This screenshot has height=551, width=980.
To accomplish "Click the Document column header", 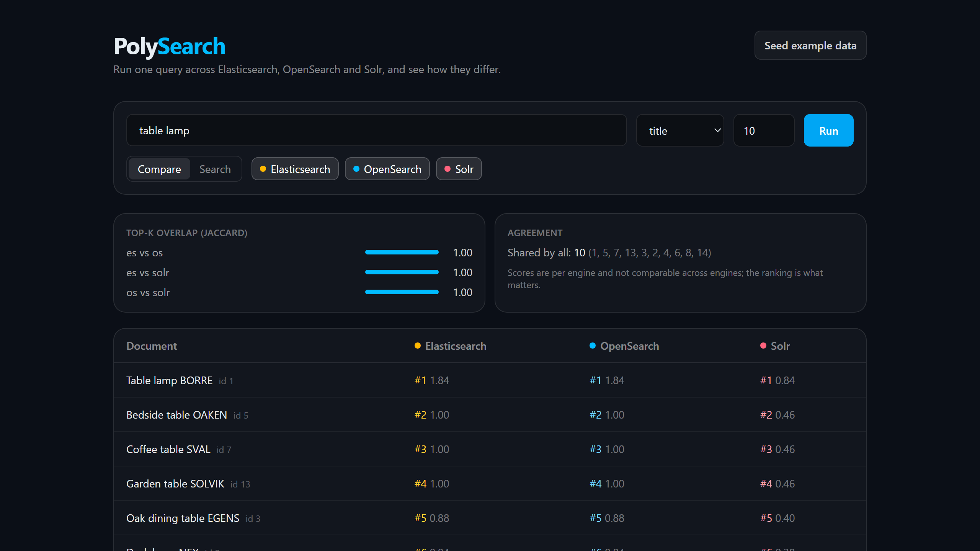I will tap(152, 346).
